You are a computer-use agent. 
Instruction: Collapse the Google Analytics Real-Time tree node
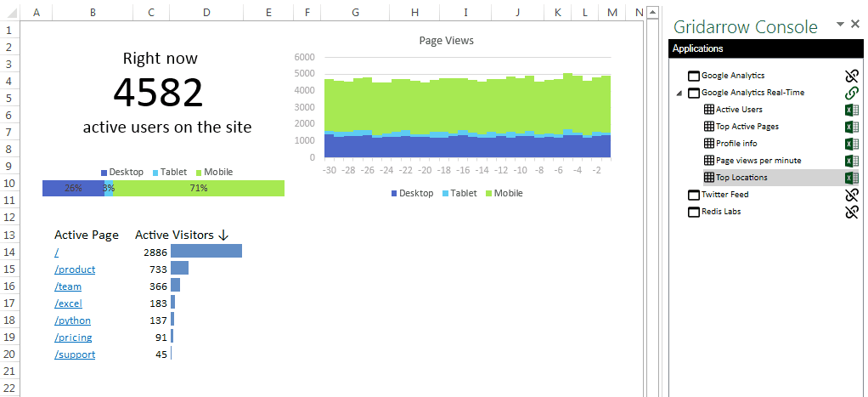point(679,94)
